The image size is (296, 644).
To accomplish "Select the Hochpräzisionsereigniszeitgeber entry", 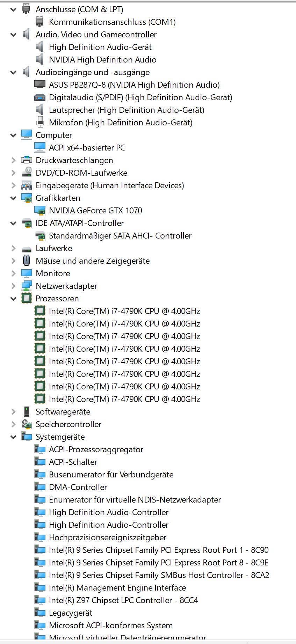I will 108,537.
